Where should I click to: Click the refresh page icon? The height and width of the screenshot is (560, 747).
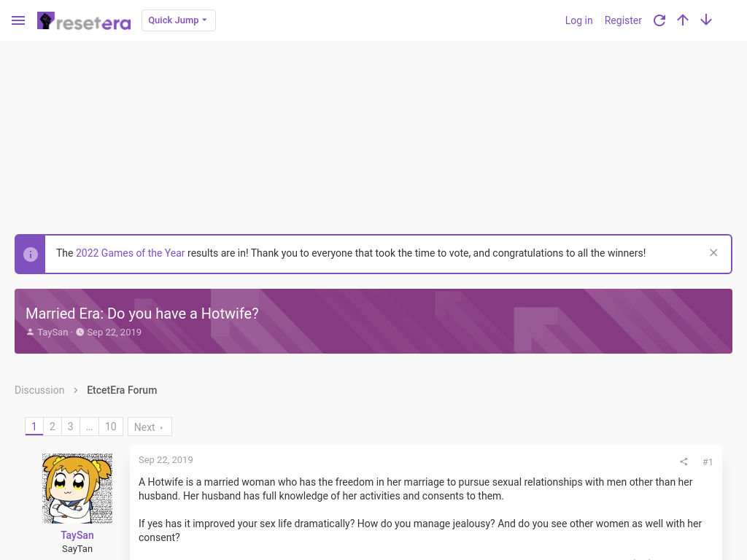659,20
